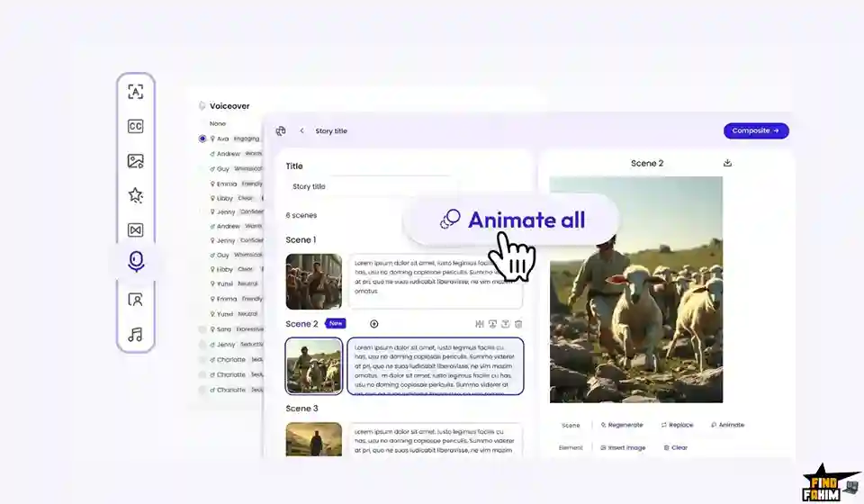
Task: Open the transitions tool in sidebar
Action: click(136, 229)
